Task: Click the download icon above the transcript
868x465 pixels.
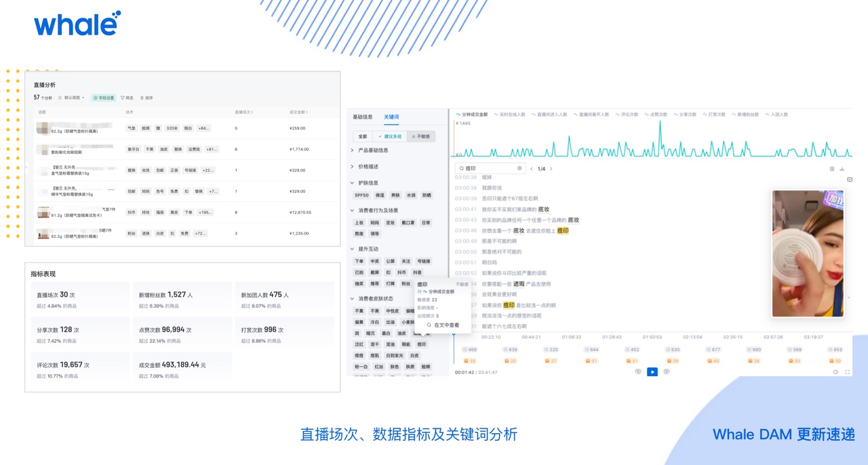Action: (842, 169)
